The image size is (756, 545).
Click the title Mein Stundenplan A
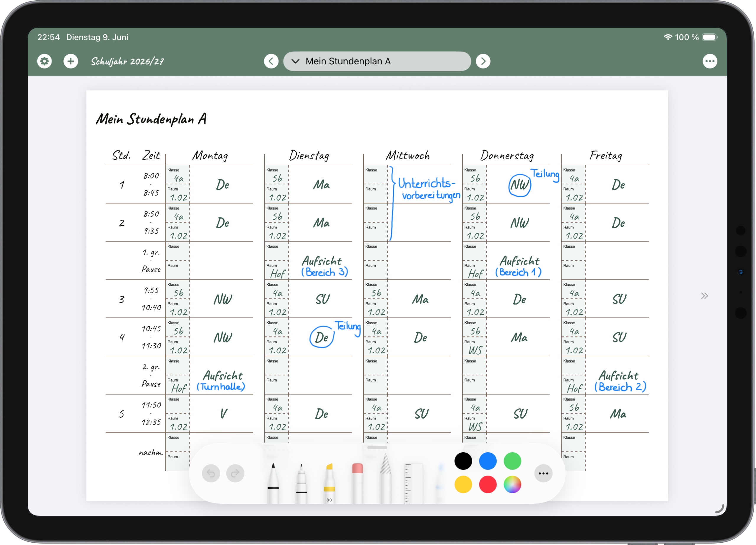click(x=151, y=119)
